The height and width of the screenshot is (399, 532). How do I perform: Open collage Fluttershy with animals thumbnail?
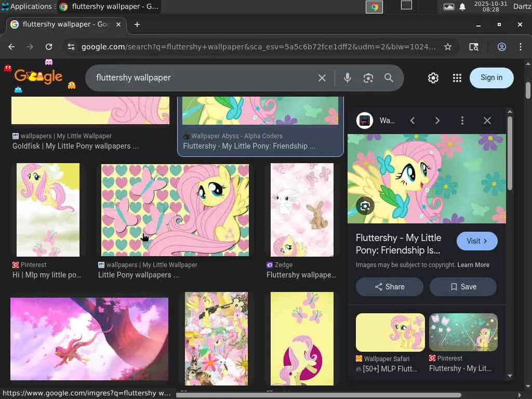coord(217,339)
